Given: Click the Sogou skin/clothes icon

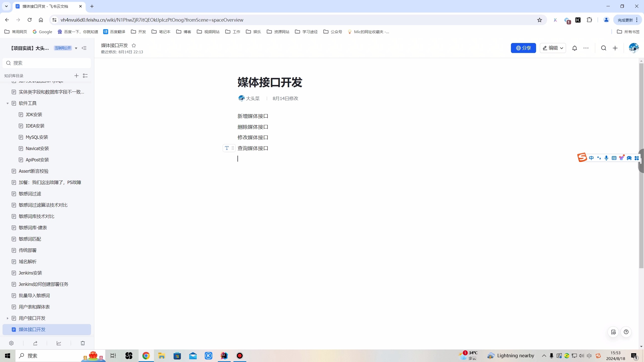Looking at the screenshot, I should pos(622,158).
